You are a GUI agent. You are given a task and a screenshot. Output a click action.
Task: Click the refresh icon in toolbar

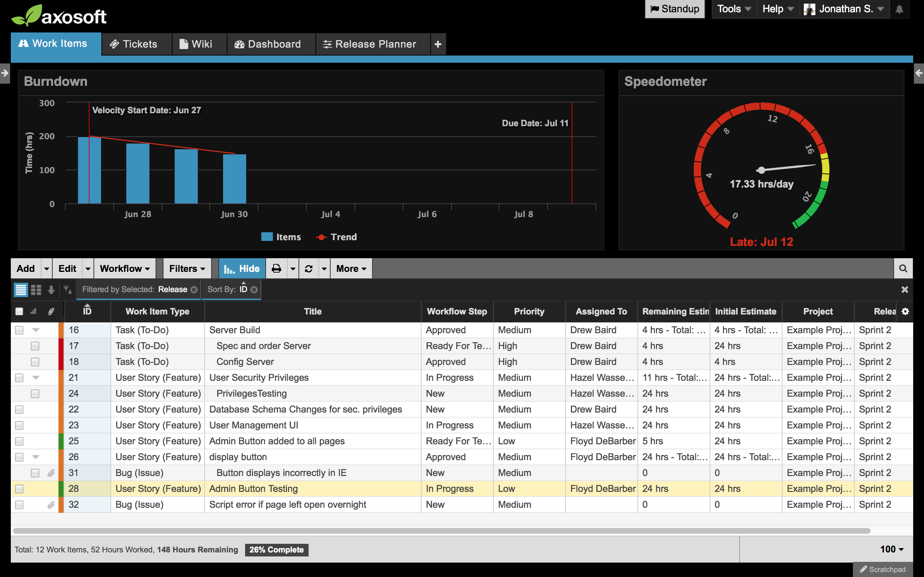pos(309,269)
